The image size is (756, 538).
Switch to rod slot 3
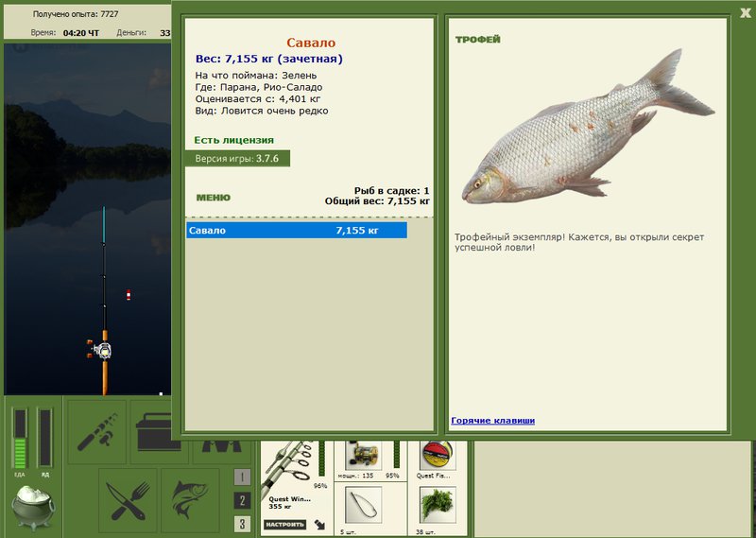(x=242, y=524)
